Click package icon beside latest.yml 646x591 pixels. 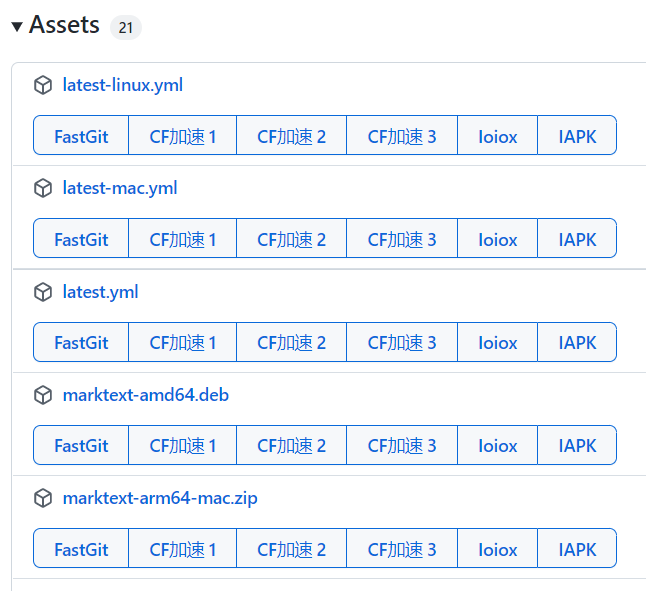[x=43, y=292]
